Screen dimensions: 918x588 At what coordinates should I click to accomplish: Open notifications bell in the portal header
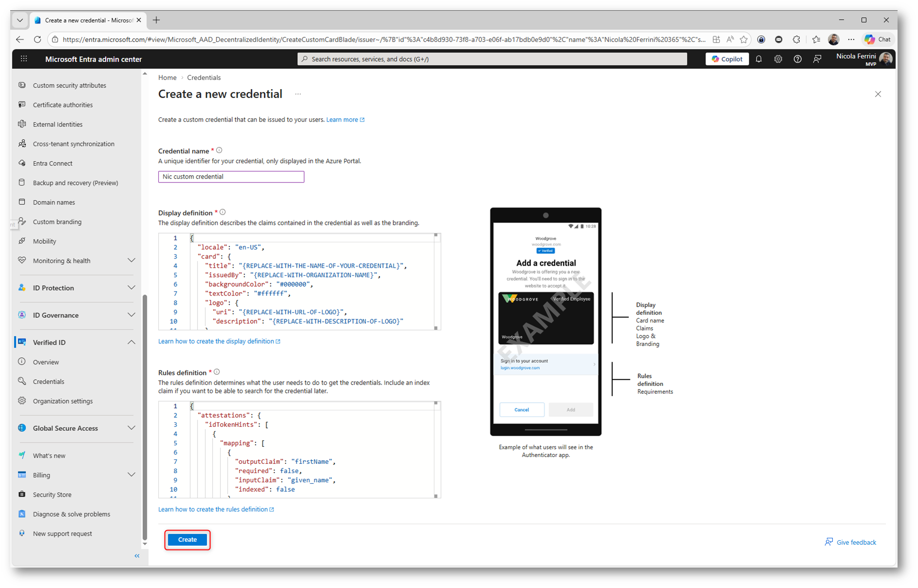point(759,59)
